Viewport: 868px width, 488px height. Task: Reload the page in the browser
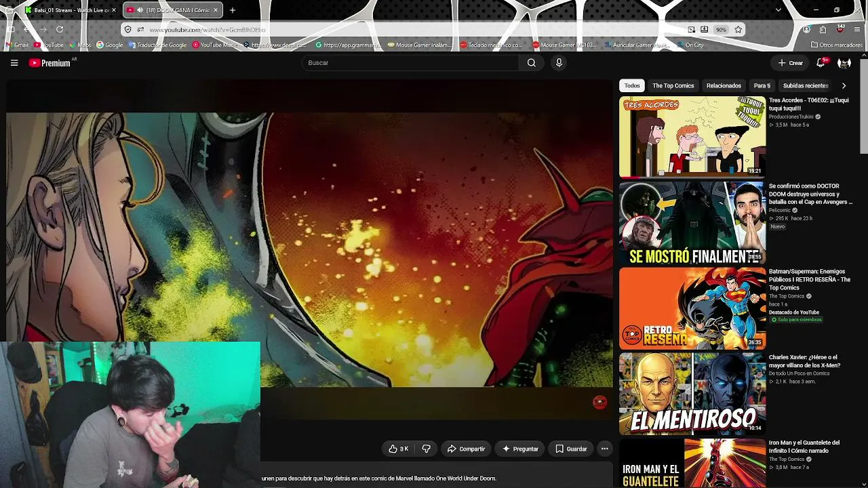point(60,30)
